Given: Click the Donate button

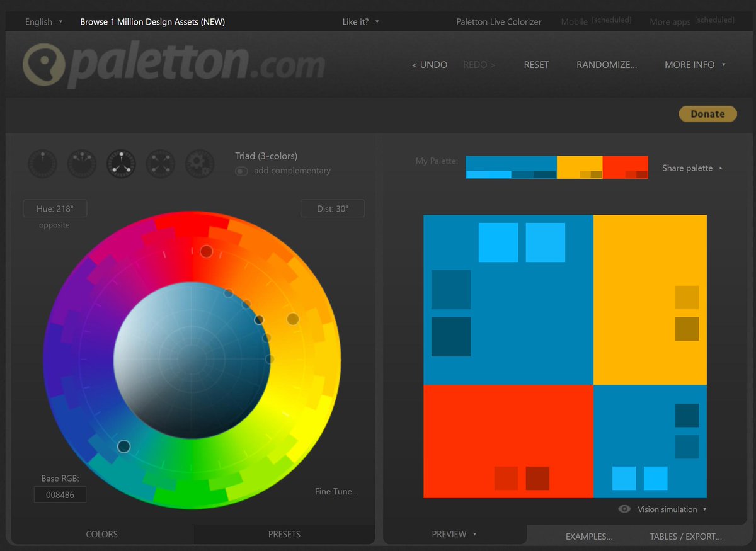Looking at the screenshot, I should [x=707, y=114].
